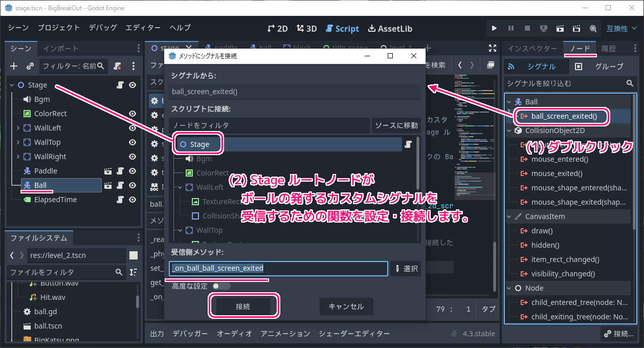Click the split-mode icon in FileSystem dock
Image resolution: width=644 pixels, height=348 pixels.
(x=133, y=255)
